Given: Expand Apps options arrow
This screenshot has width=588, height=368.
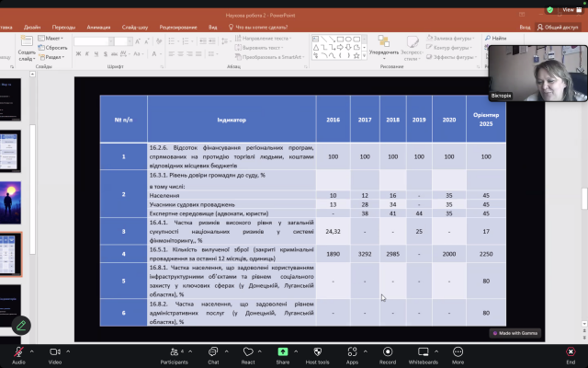Looking at the screenshot, I should click(366, 351).
